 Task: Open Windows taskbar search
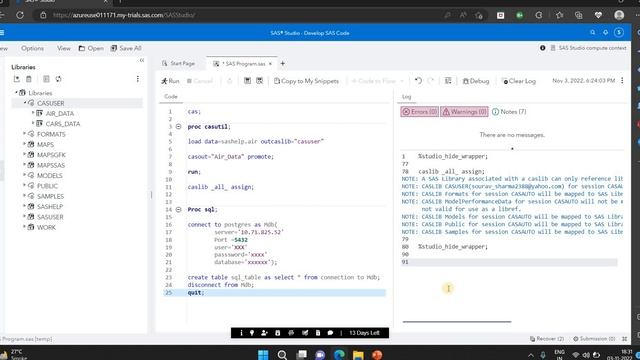click(x=282, y=355)
